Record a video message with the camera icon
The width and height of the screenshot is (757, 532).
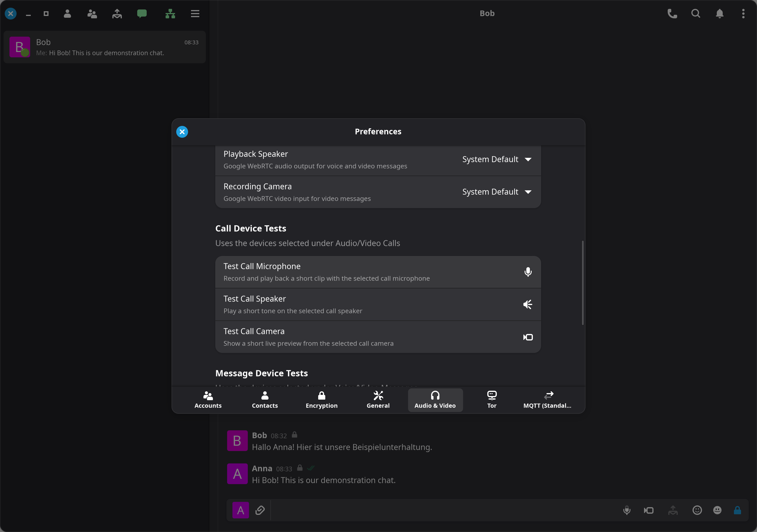pos(649,510)
